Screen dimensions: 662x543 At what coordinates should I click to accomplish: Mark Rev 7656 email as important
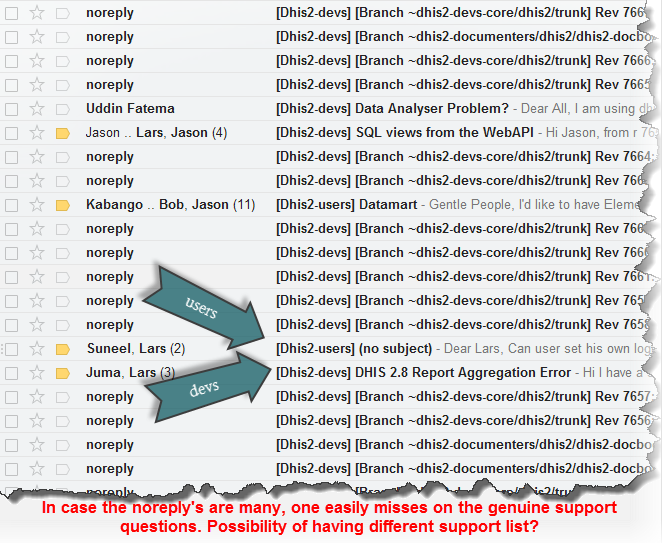point(62,421)
